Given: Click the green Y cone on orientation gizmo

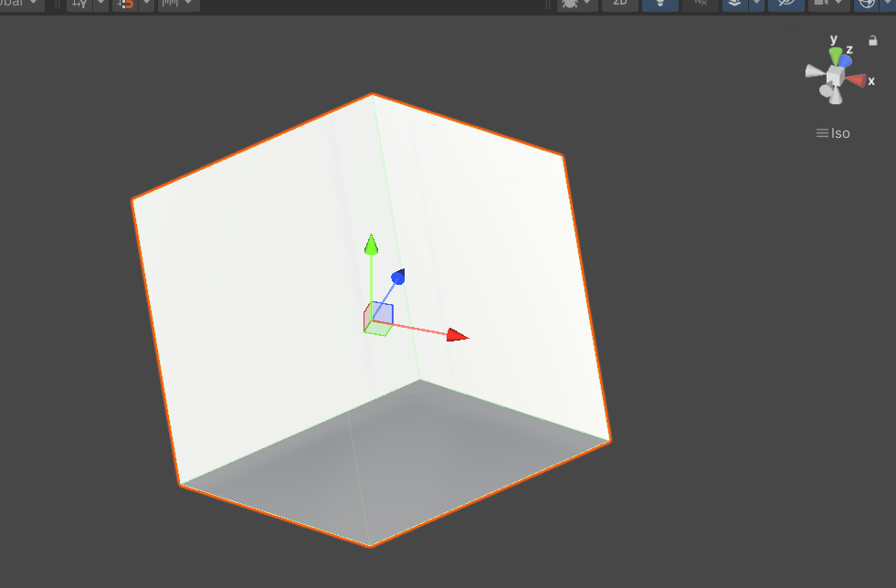Looking at the screenshot, I should (x=835, y=56).
